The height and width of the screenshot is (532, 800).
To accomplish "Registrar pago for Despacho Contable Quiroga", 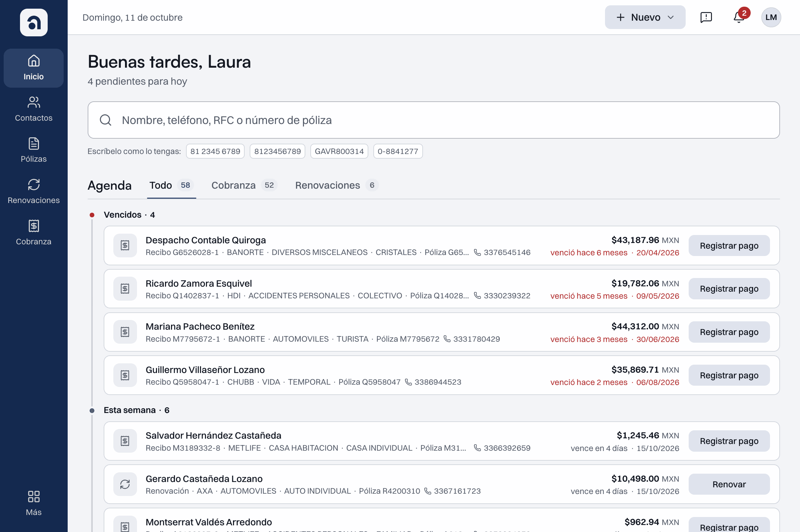I will point(729,246).
